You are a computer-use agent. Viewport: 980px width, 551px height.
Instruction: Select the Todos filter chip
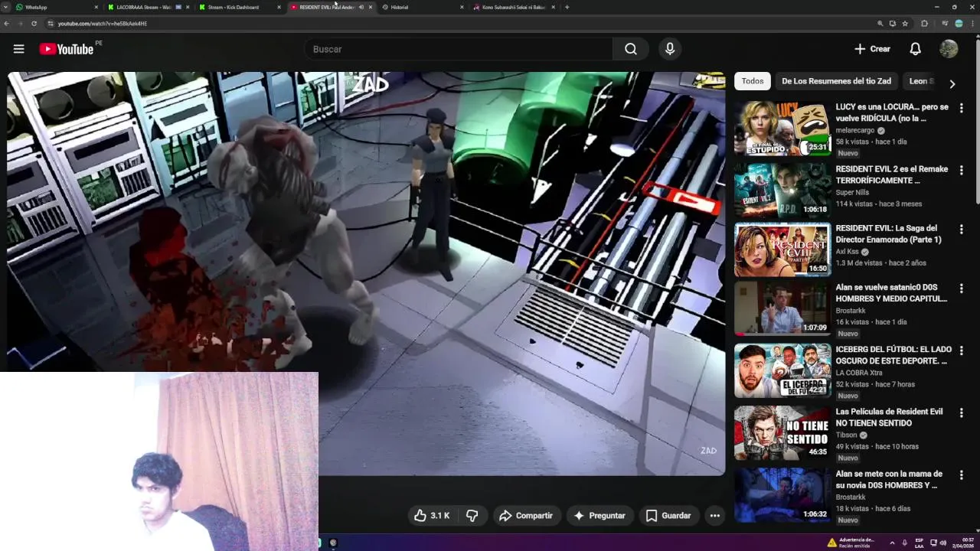[752, 81]
